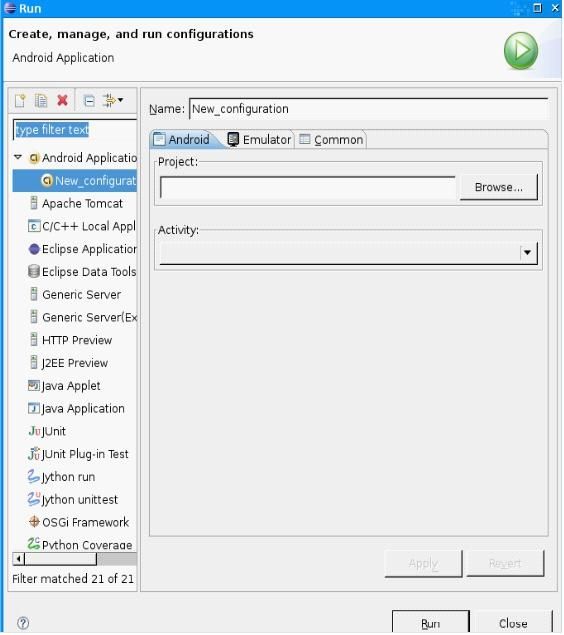The width and height of the screenshot is (564, 635).
Task: Click the tree horizontal scrollbar thumb
Action: (x=61, y=559)
